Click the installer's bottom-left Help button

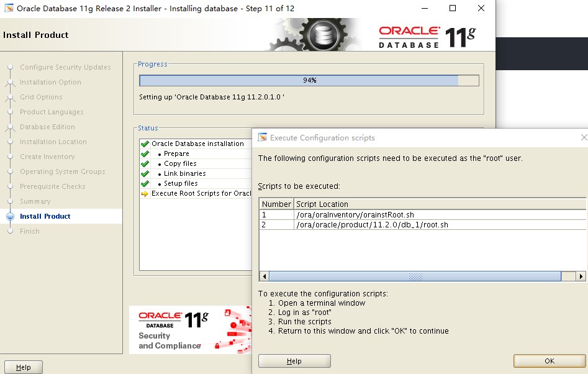pos(23,367)
